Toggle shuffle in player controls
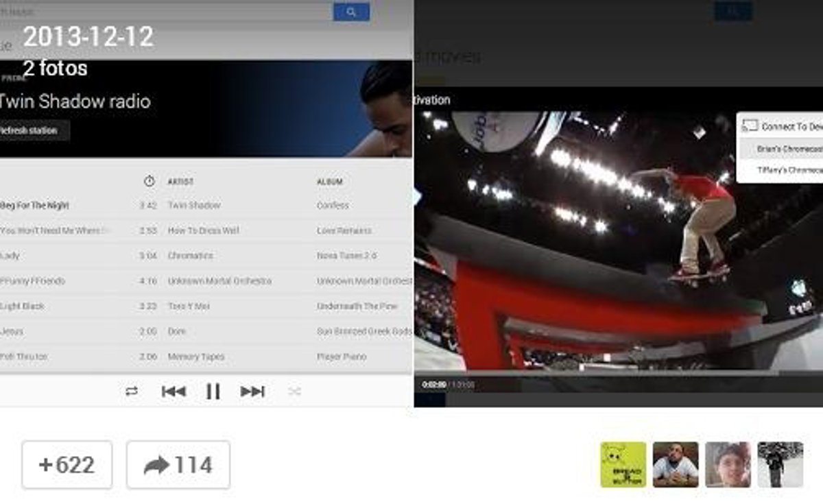823x504 pixels. point(295,391)
